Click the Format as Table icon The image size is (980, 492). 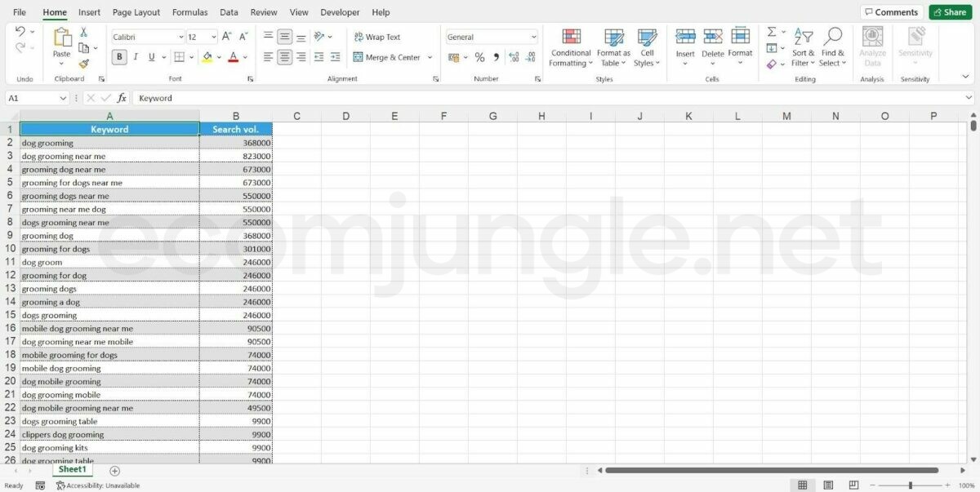[613, 47]
